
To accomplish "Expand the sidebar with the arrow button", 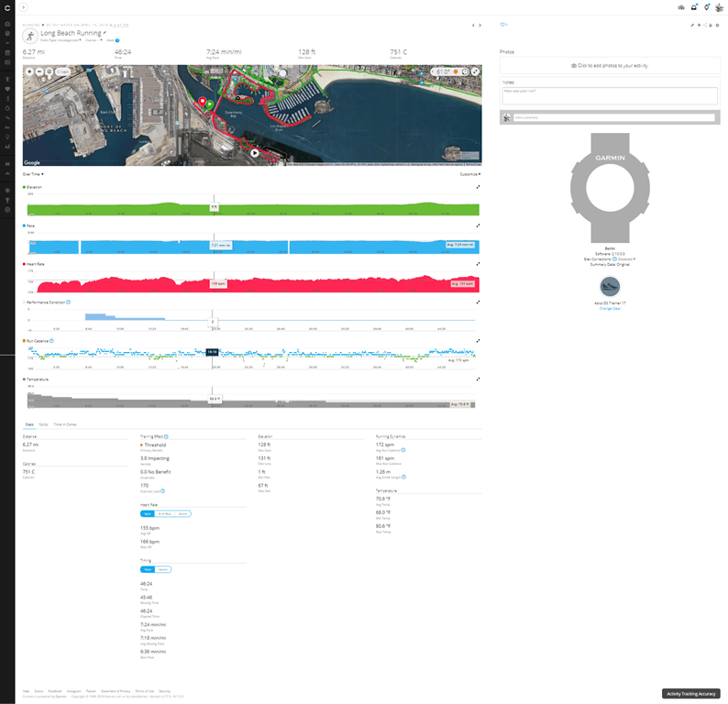I will click(x=24, y=7).
